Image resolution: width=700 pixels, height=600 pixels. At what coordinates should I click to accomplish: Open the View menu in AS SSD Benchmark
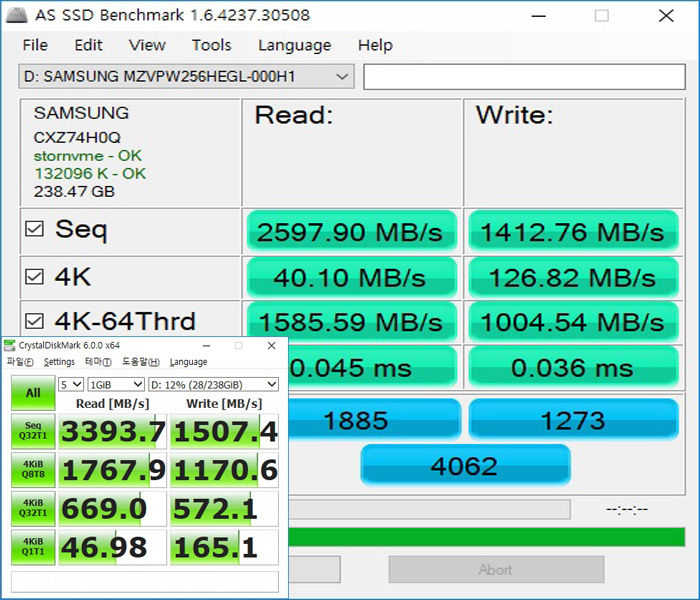(147, 45)
